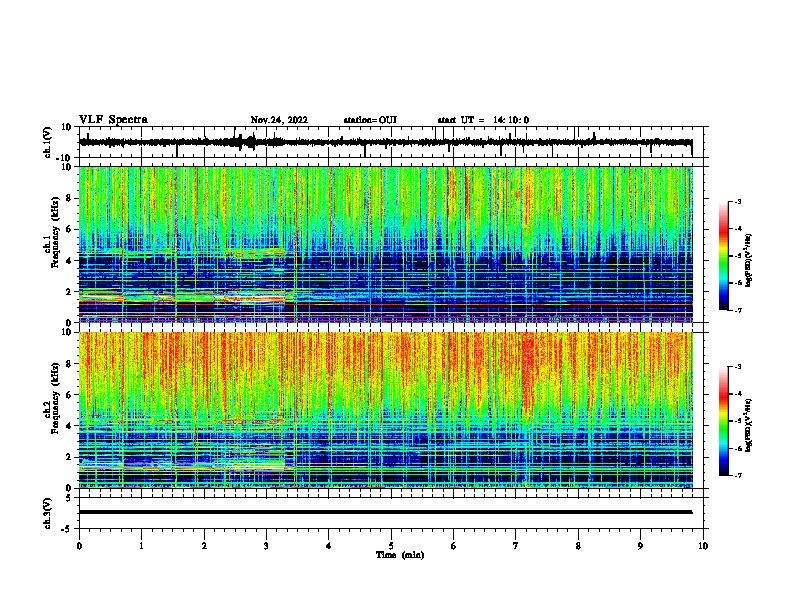This screenshot has height=612, width=792.
Task: Click the "2" kHz tick on ch.1 frequency axis
Action: pos(69,292)
